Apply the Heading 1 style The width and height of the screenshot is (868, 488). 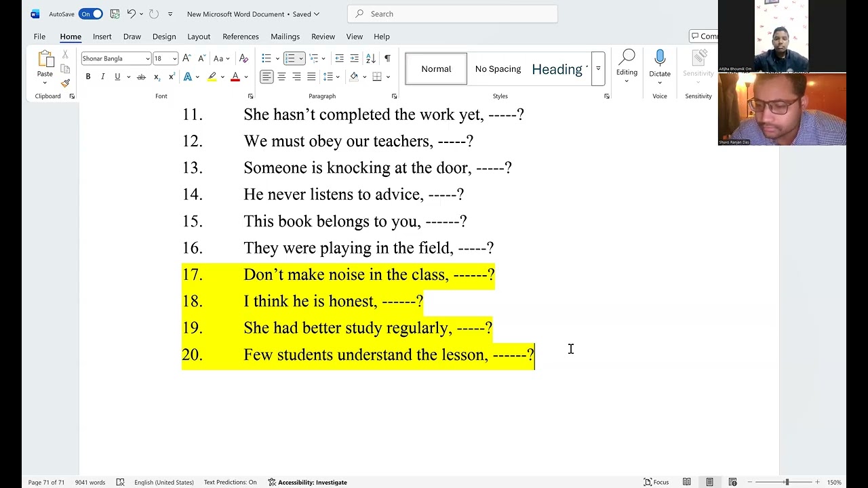[x=559, y=68]
